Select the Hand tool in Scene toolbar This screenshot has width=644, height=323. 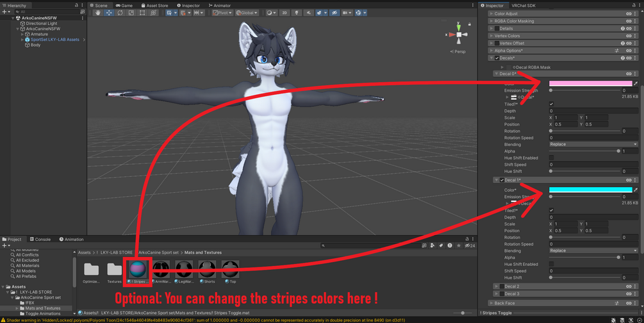pyautogui.click(x=98, y=13)
